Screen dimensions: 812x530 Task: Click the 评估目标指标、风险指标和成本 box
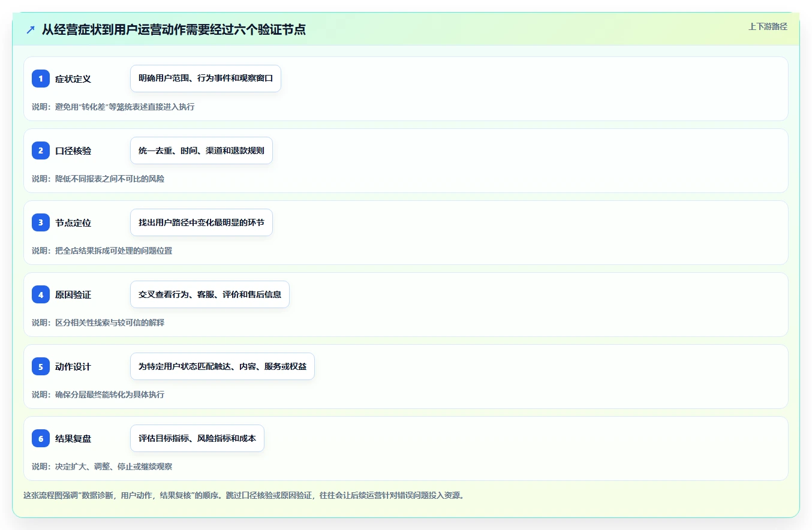pos(197,438)
